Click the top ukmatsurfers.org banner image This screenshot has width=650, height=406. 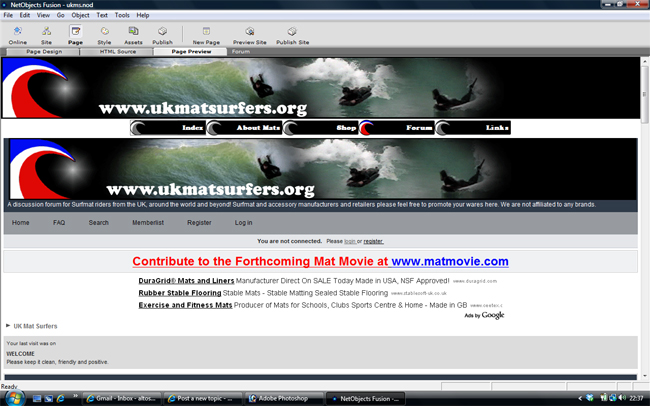320,88
